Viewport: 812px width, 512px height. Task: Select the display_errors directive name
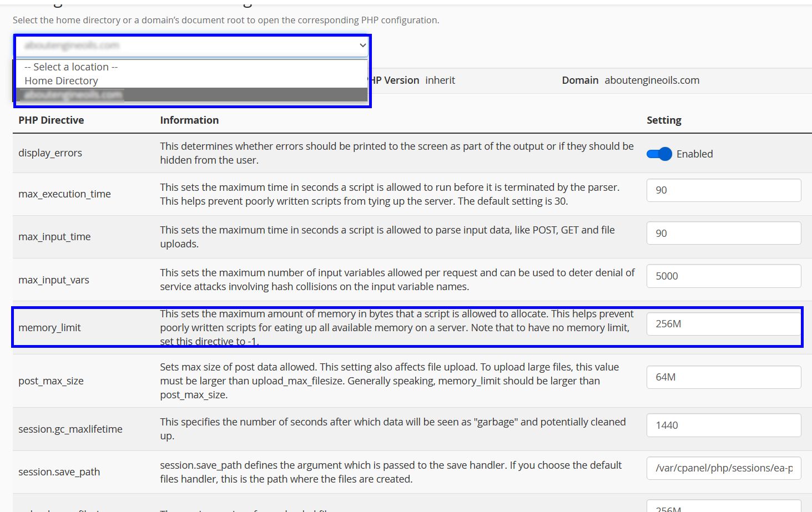[50, 153]
